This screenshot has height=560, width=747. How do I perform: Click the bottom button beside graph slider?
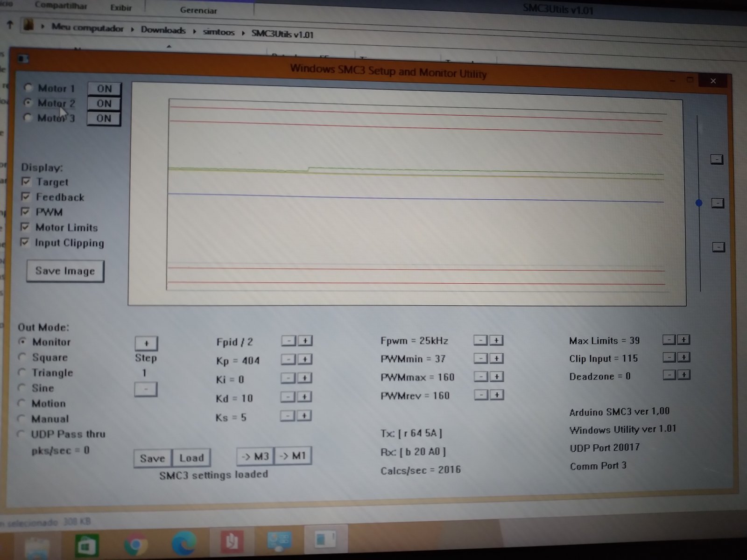pos(719,247)
